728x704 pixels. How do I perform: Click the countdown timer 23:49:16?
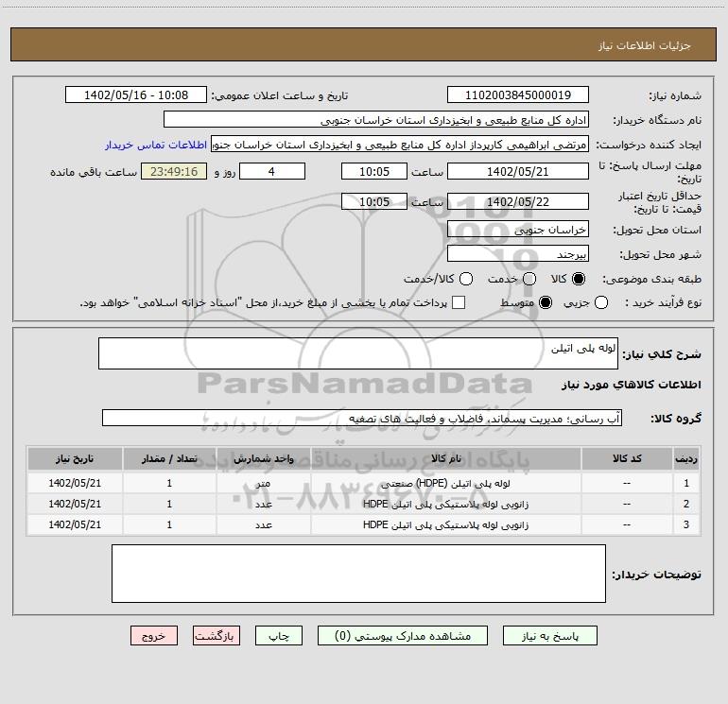(174, 171)
